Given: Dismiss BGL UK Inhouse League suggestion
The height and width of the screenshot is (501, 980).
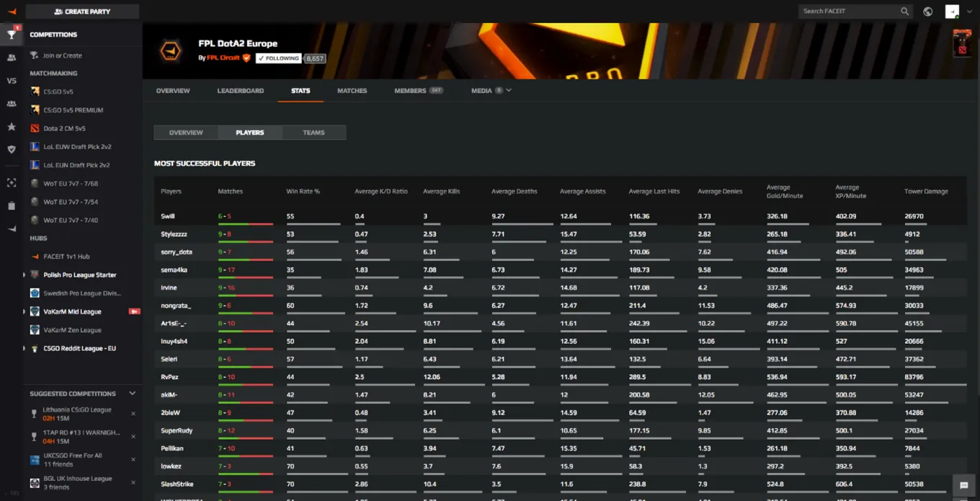Looking at the screenshot, I should coord(133,482).
